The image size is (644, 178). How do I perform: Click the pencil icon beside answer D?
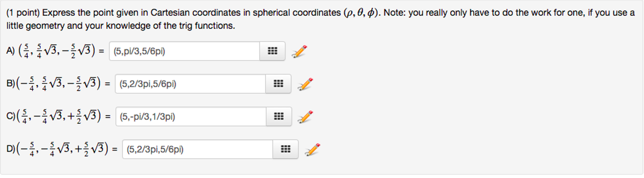click(x=313, y=149)
